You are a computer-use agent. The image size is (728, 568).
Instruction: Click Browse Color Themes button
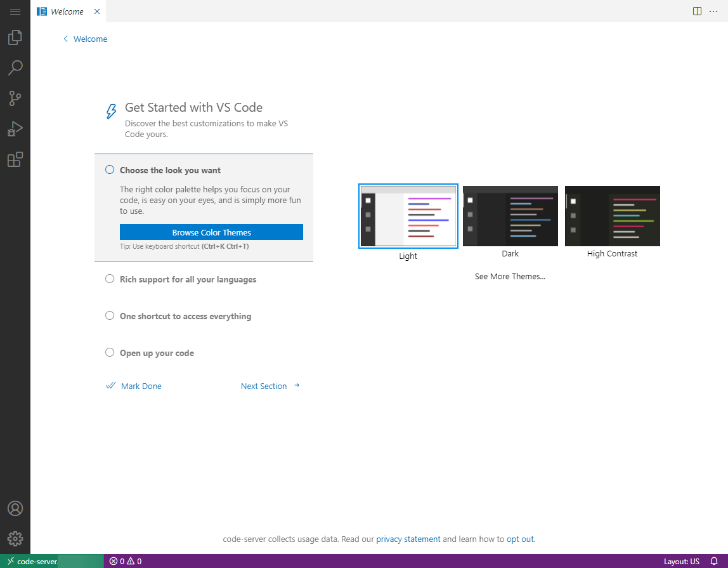[211, 232]
